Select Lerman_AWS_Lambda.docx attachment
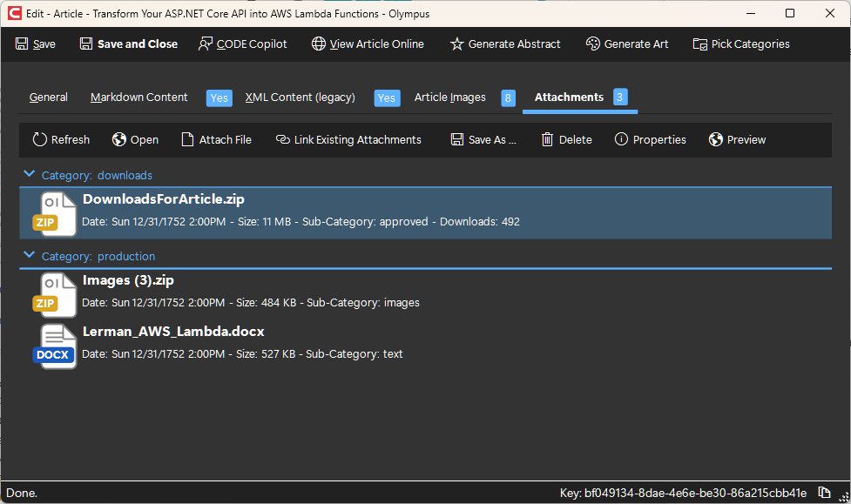 tap(425, 346)
